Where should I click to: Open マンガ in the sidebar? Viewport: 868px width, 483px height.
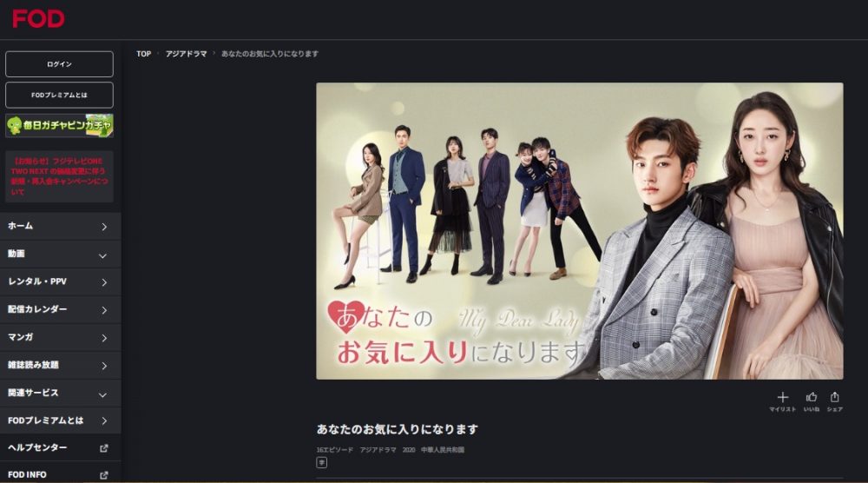coord(61,337)
